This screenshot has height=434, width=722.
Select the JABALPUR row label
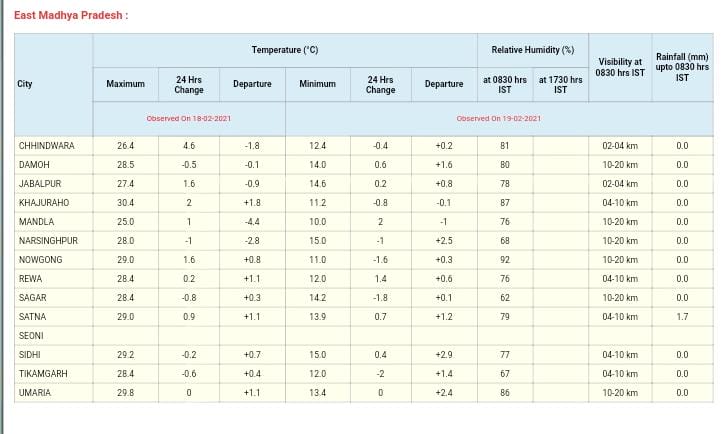(41, 184)
